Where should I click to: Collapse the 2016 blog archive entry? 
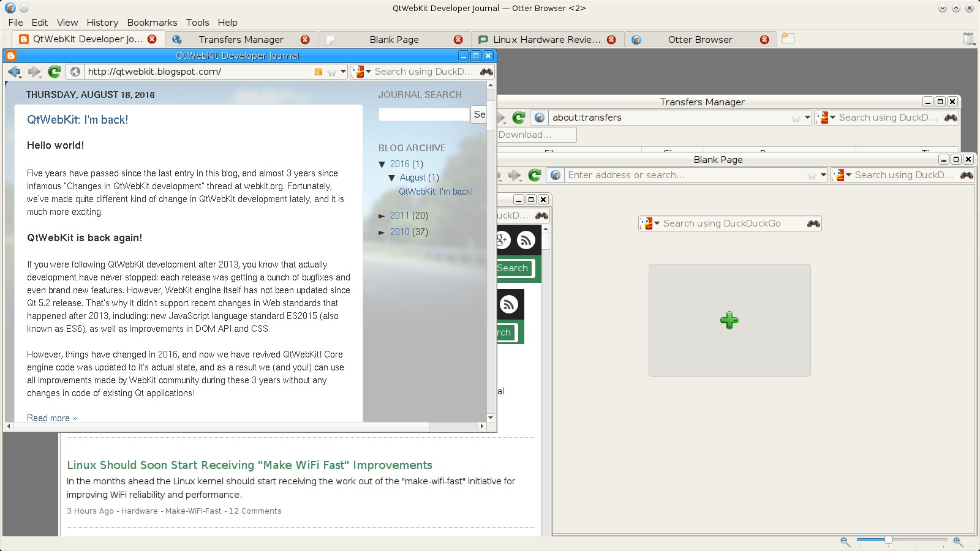[382, 164]
